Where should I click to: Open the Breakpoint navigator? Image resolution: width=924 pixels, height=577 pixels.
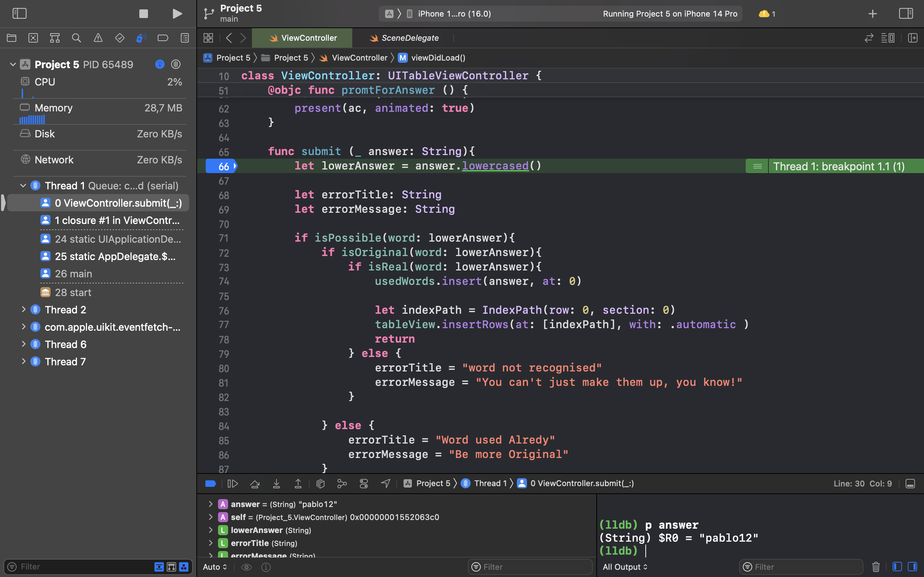(163, 38)
